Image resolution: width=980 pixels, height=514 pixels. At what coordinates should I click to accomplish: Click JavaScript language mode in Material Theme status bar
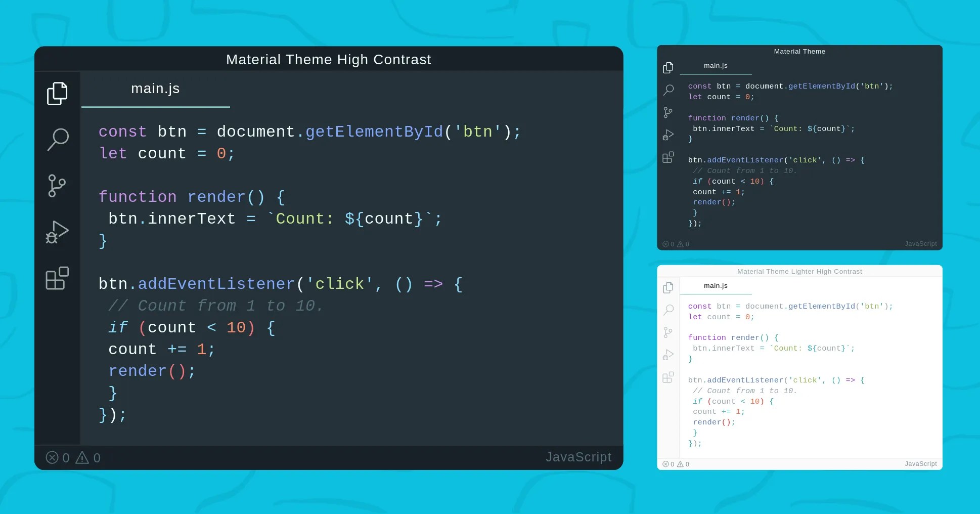[x=920, y=244]
